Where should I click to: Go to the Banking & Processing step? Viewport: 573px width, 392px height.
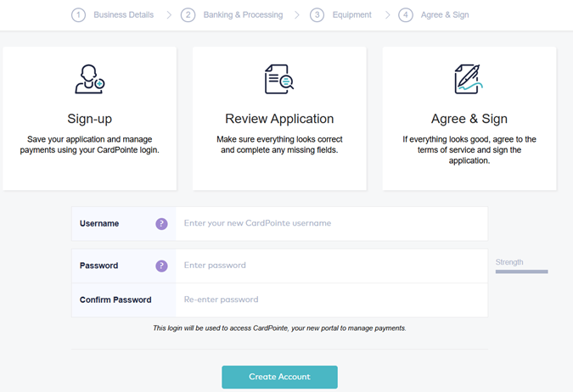pos(243,15)
